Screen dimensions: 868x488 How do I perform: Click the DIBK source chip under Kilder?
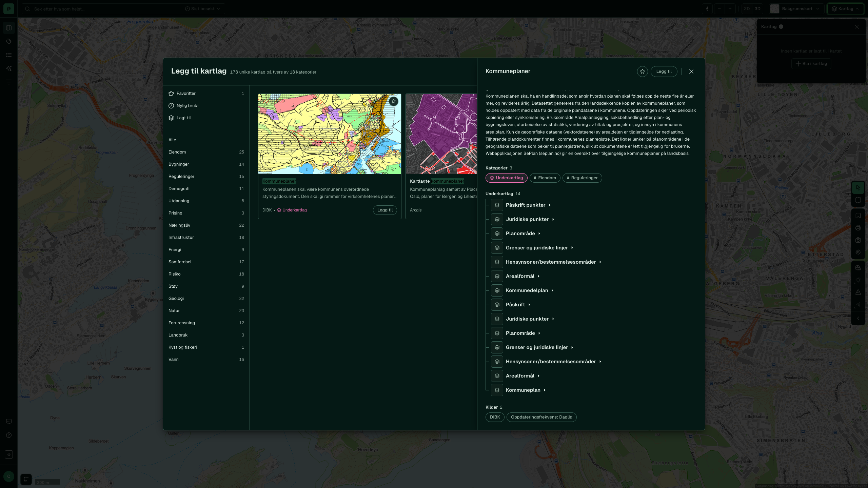click(495, 417)
